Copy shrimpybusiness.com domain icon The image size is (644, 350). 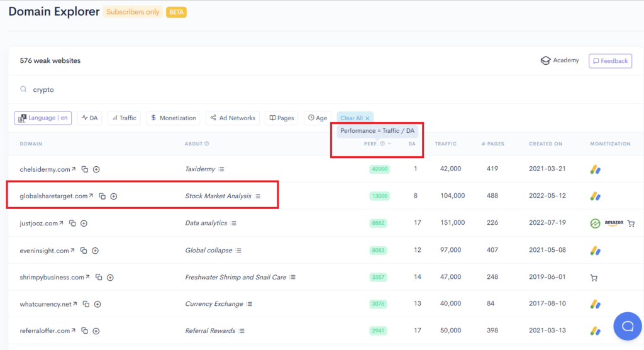coord(99,278)
